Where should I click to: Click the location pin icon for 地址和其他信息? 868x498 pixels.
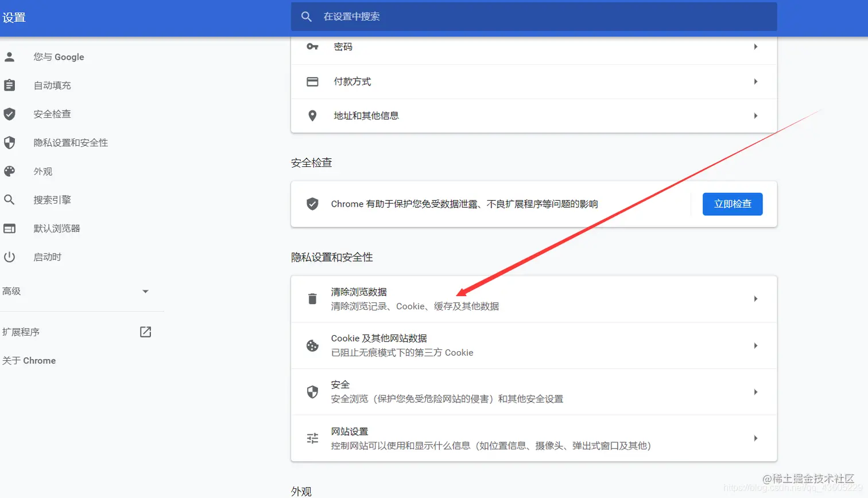point(312,115)
